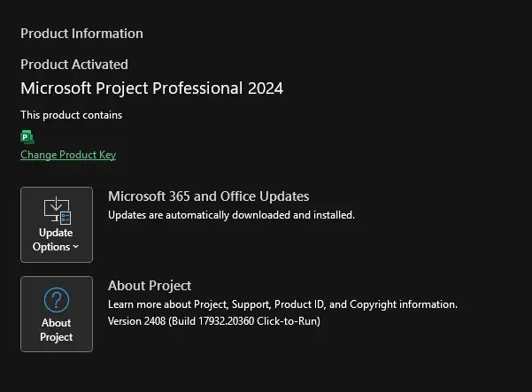This screenshot has height=392, width=532.
Task: Click the green Project app icon
Action: 27,137
